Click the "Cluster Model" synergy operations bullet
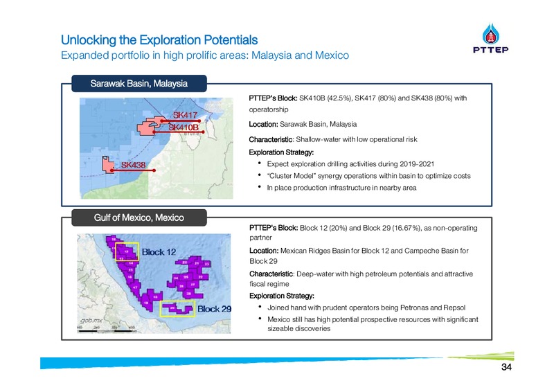 tap(368, 176)
